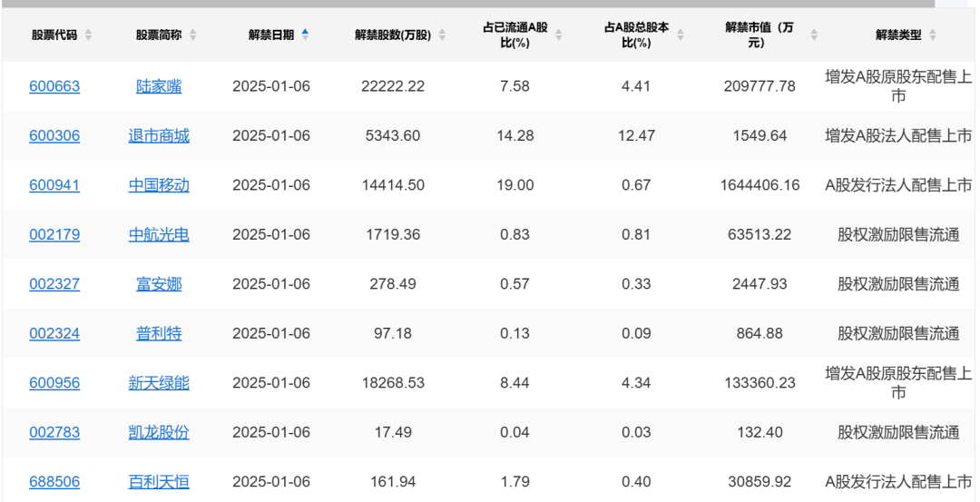Open the 中航光电 stock link
The image size is (980, 502).
coord(159,234)
